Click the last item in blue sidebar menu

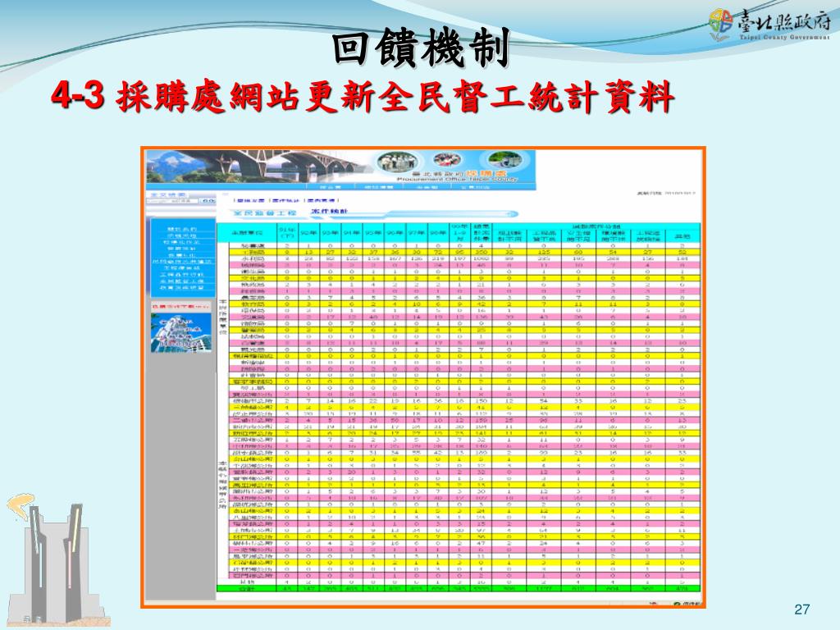[x=181, y=288]
